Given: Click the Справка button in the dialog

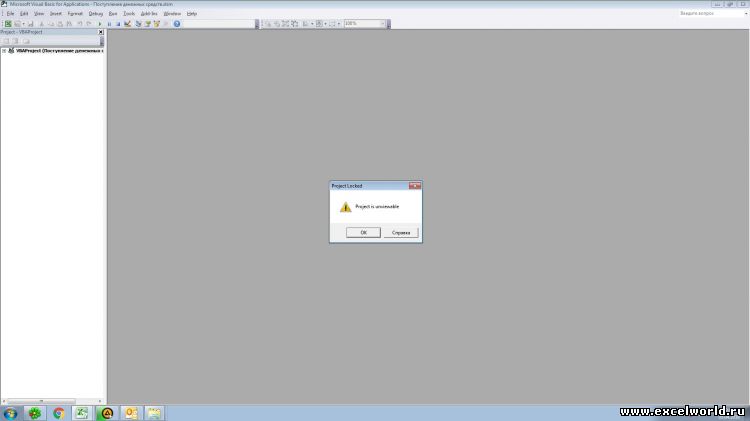Looking at the screenshot, I should 400,232.
